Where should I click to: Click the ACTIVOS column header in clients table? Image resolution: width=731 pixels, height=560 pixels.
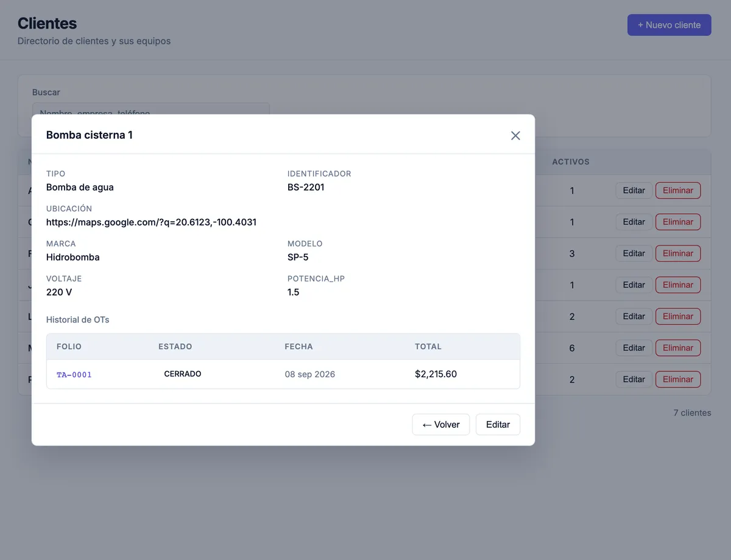point(571,162)
